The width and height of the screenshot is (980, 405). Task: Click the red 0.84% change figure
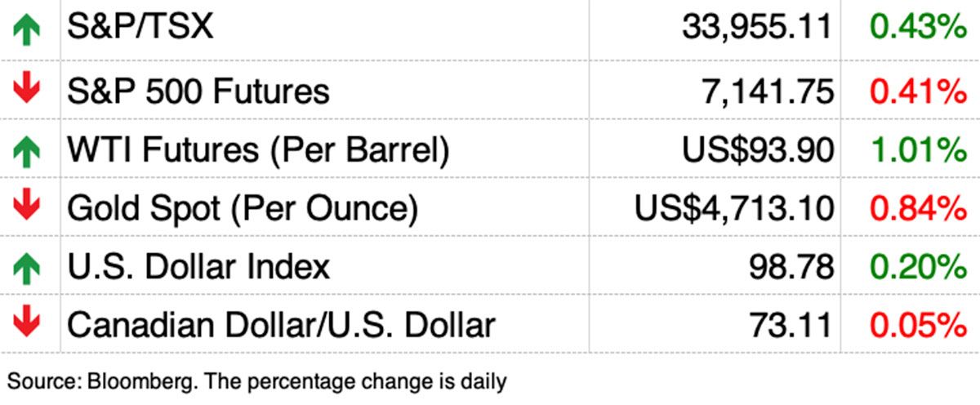(918, 208)
